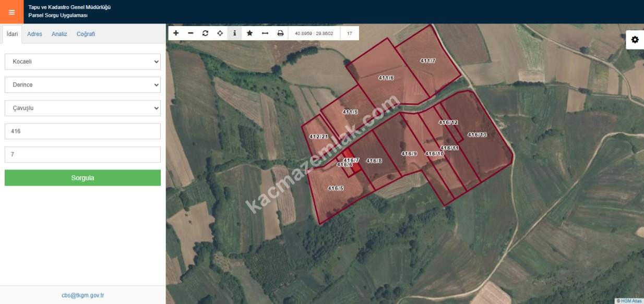Switch to the Analiz tab
This screenshot has height=304, width=644.
(59, 34)
